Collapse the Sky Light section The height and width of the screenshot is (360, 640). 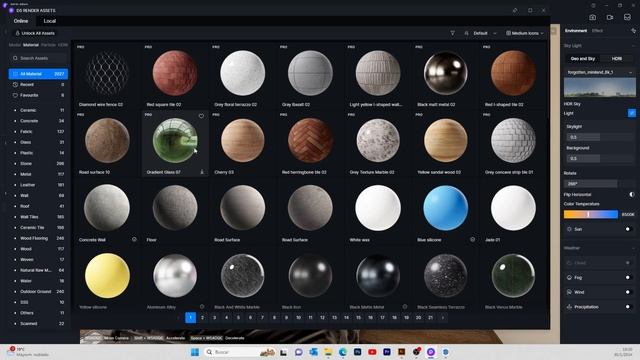pos(633,46)
